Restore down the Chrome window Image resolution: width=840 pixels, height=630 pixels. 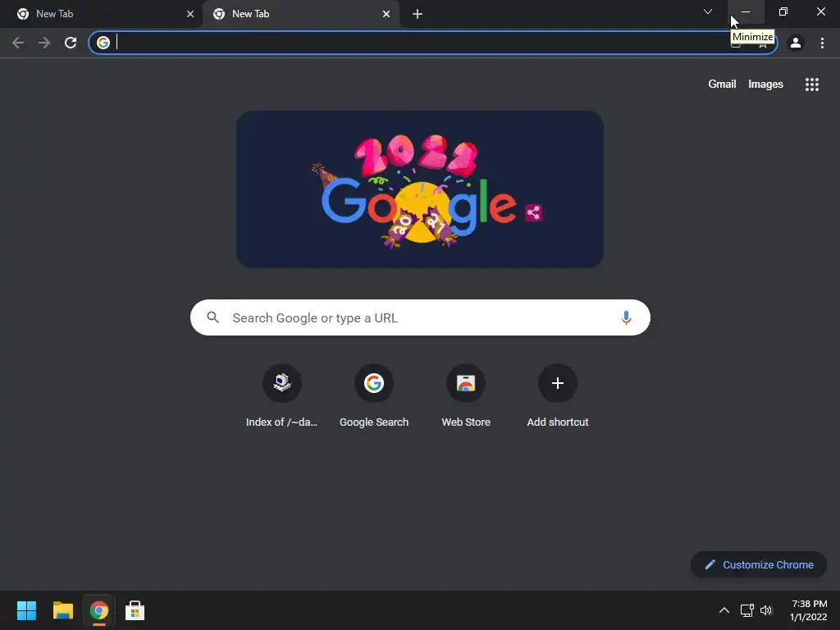783,11
